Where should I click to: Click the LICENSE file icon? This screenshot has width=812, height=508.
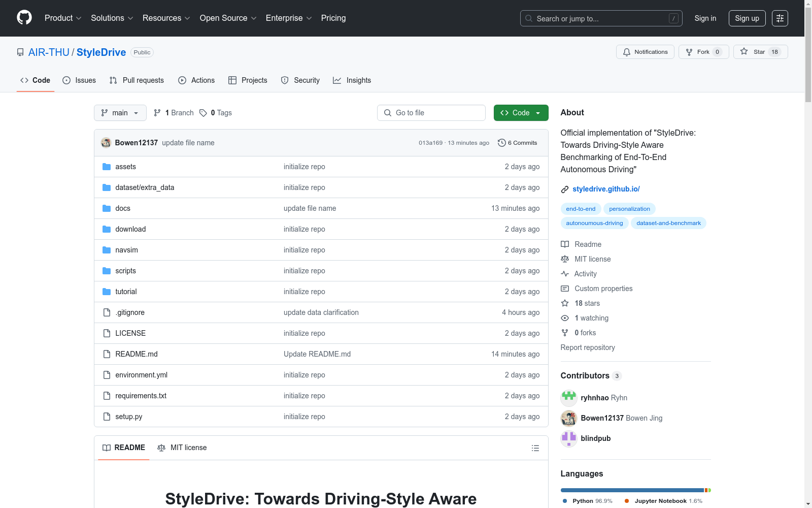(x=107, y=333)
